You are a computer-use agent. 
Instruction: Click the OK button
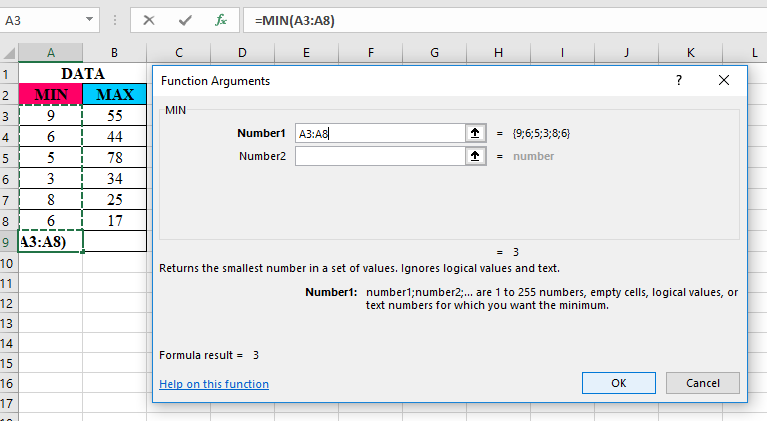(x=618, y=383)
